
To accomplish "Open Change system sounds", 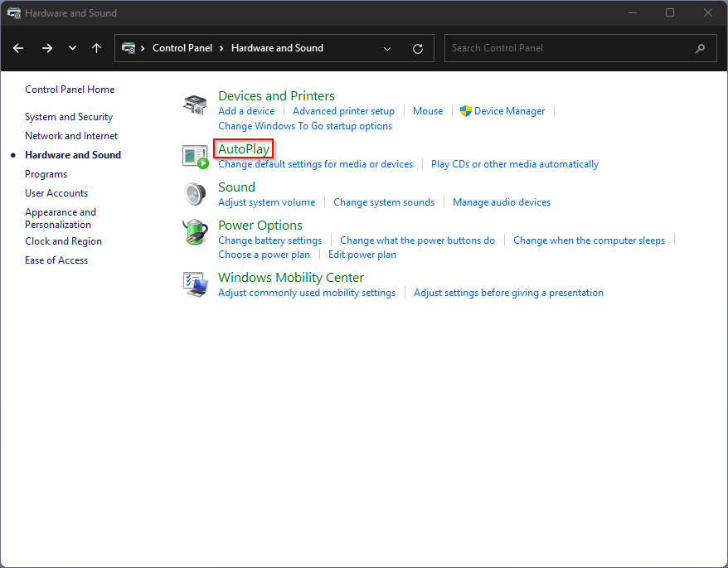I will (x=384, y=202).
